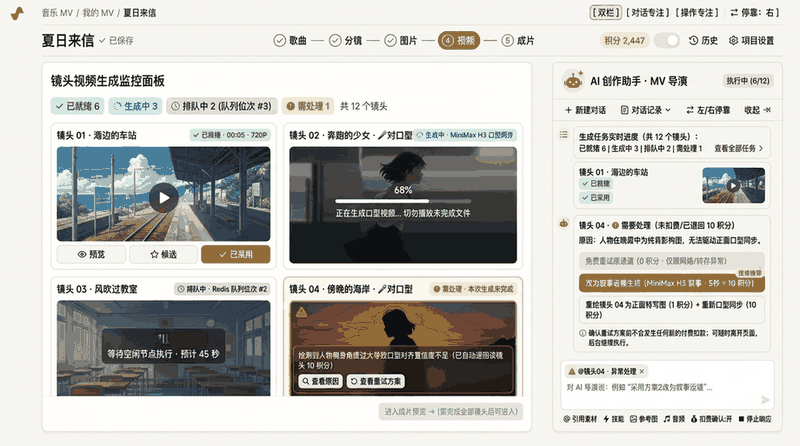The height and width of the screenshot is (446, 800).
Task: Filter by 生成中 3 chip
Action: [x=135, y=106]
